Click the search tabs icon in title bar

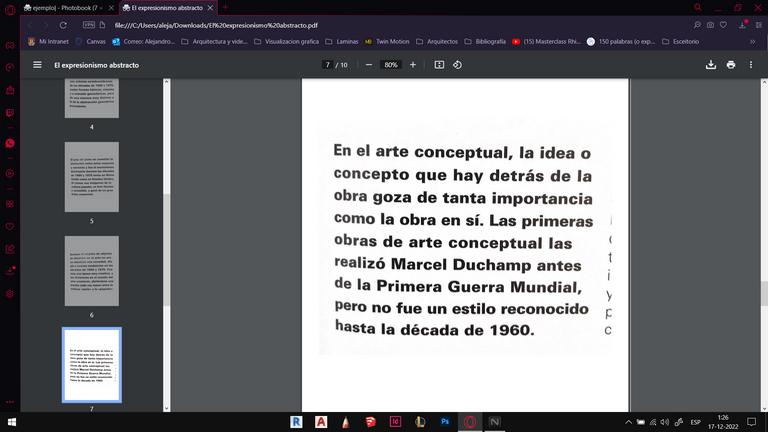click(x=698, y=7)
